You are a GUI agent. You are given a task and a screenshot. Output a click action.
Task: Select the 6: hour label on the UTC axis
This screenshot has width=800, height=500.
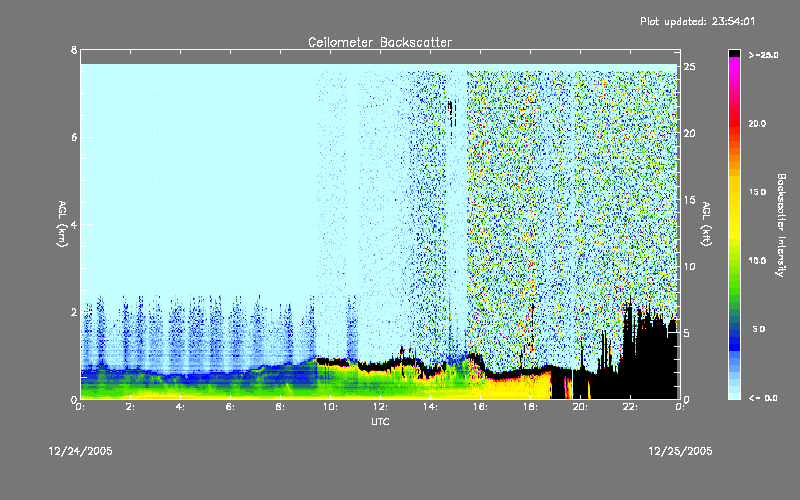[230, 407]
